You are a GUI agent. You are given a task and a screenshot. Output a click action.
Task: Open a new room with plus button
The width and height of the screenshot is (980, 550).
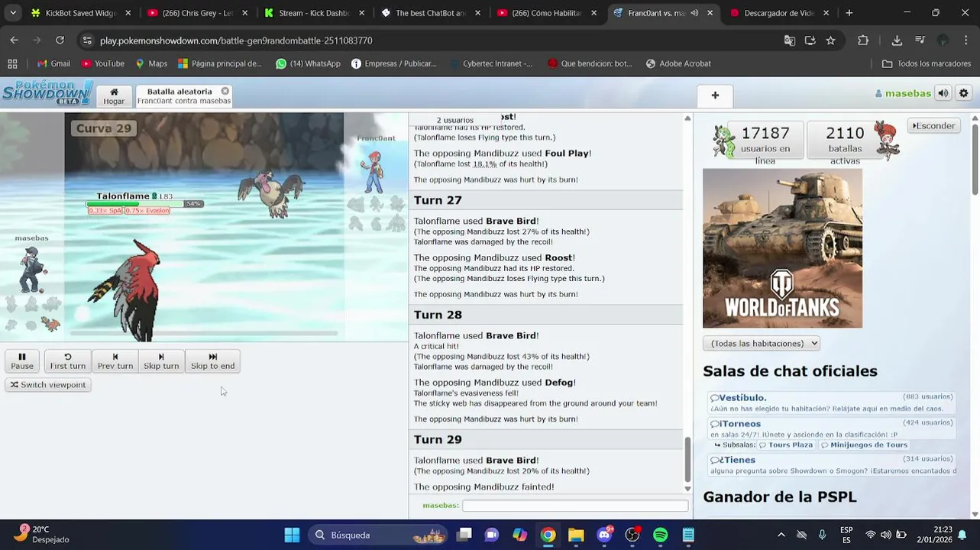[715, 95]
